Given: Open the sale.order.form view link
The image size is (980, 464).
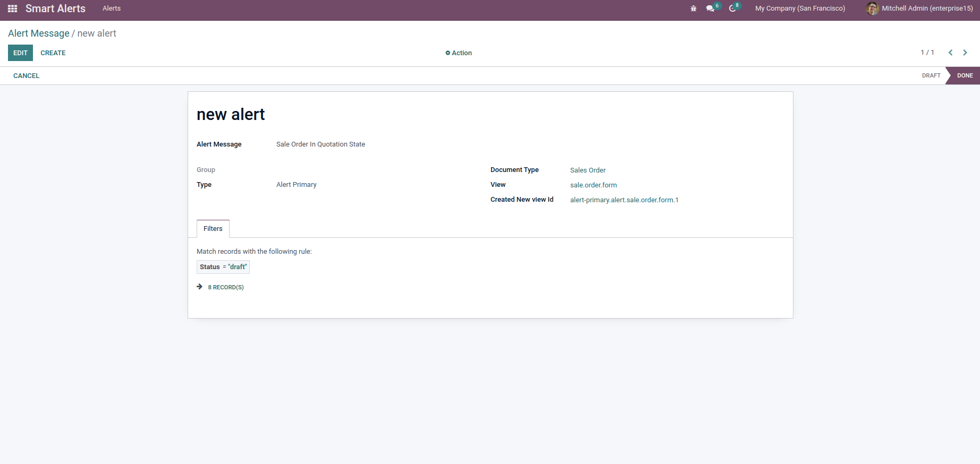Looking at the screenshot, I should point(594,185).
